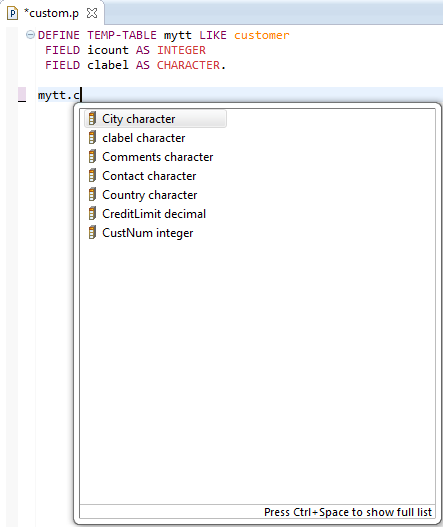443x527 pixels.
Task: Click the INTEGER keyword in code
Action: pos(181,50)
